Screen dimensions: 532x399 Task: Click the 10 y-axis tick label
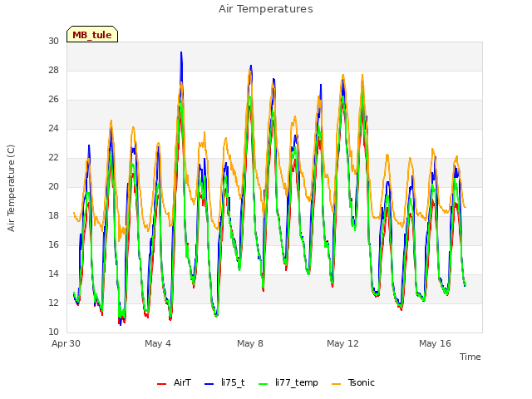tap(53, 332)
